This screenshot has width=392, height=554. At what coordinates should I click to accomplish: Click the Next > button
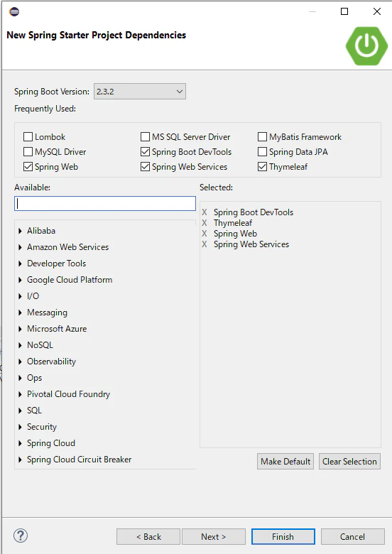point(214,537)
